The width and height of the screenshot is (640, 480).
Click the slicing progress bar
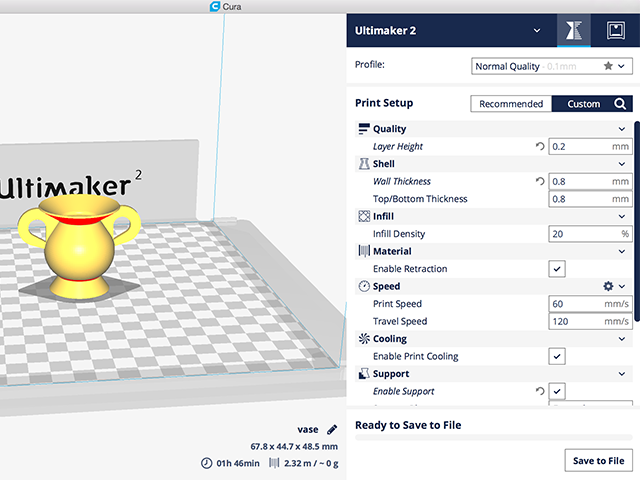pyautogui.click(x=494, y=438)
